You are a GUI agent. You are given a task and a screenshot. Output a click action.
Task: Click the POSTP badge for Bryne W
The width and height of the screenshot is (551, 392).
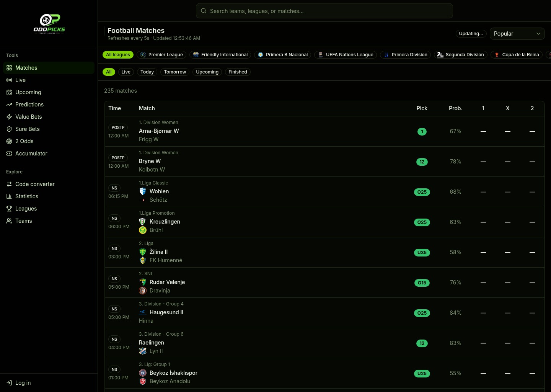coord(118,158)
